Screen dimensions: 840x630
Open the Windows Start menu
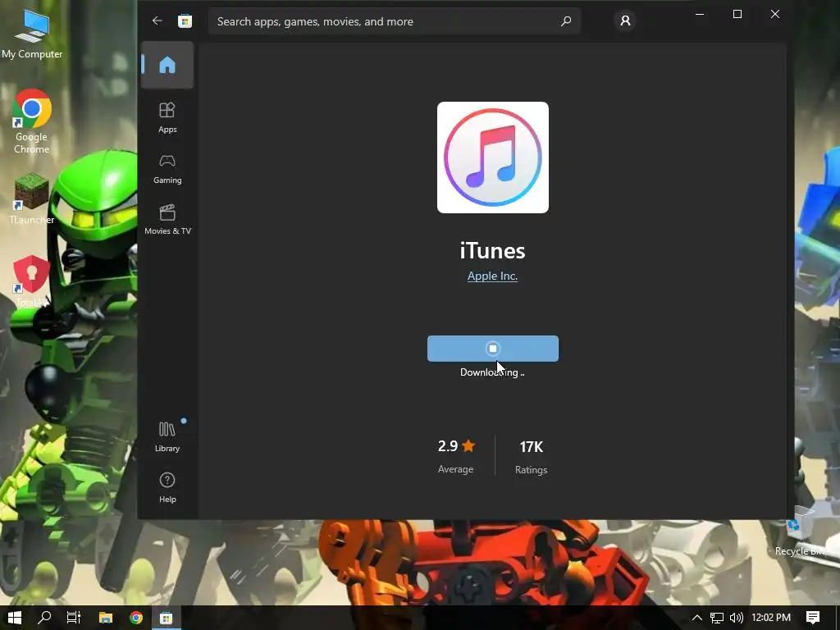point(15,618)
